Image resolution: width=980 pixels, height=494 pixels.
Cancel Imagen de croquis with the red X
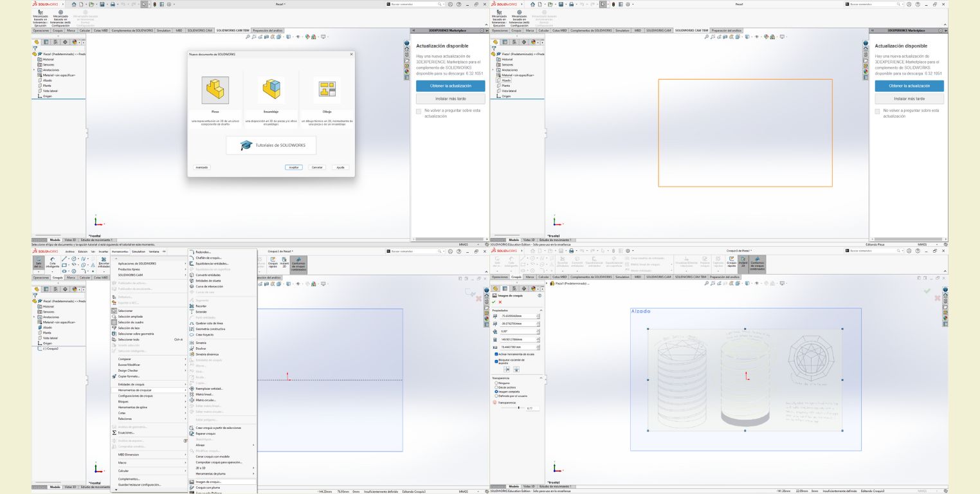pos(500,302)
